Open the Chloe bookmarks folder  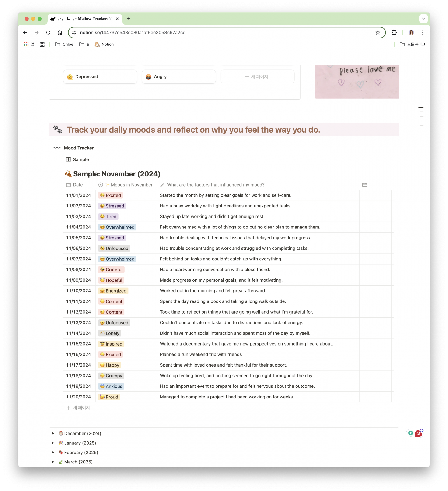coord(64,44)
